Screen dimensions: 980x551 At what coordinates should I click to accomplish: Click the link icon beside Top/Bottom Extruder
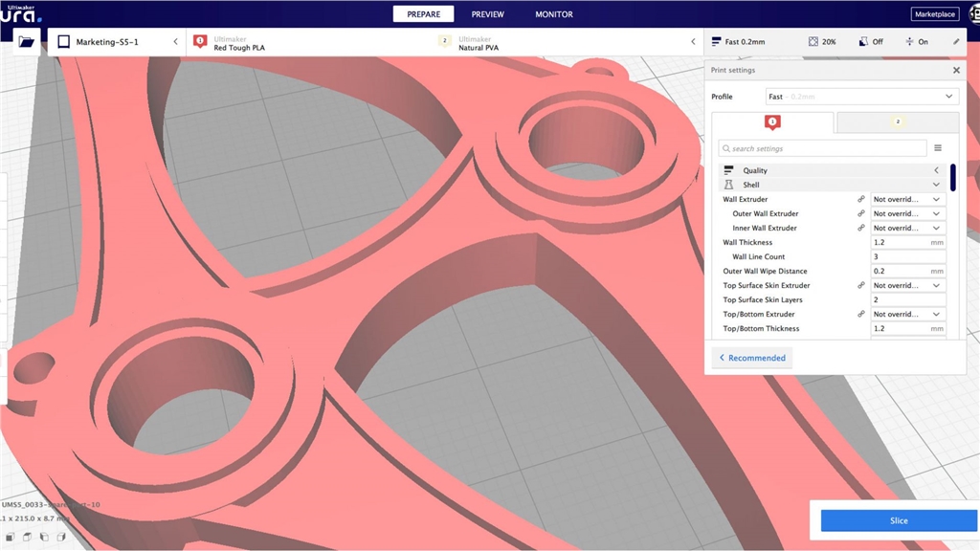[860, 314]
